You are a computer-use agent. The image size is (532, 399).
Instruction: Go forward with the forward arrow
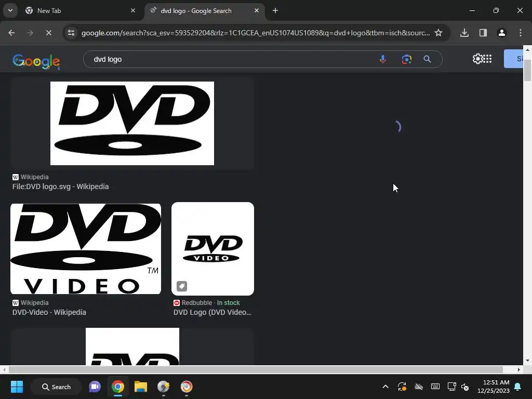(30, 33)
